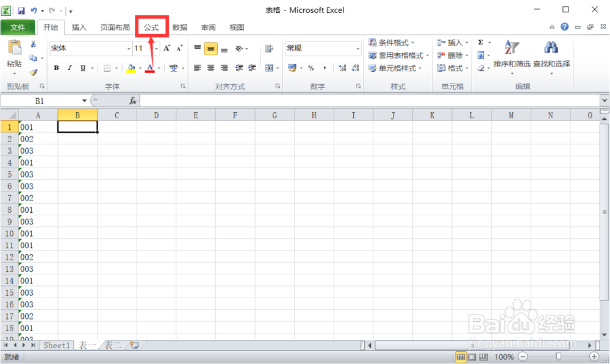Decrease the indent level

point(239,68)
